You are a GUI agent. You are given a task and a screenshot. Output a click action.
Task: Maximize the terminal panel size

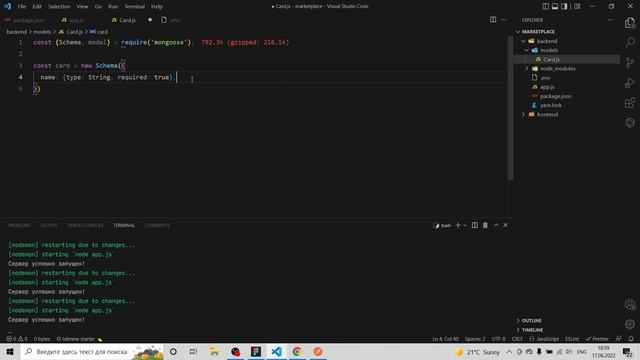[496, 225]
